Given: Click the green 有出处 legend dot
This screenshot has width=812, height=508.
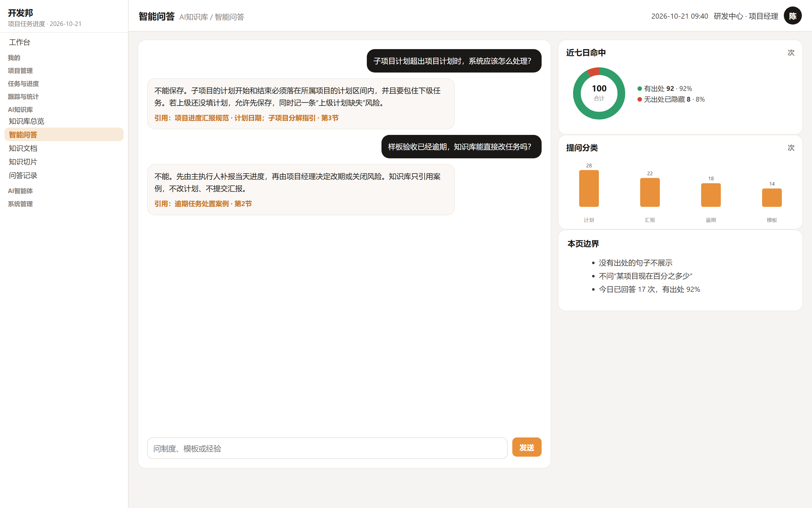Looking at the screenshot, I should pos(639,89).
